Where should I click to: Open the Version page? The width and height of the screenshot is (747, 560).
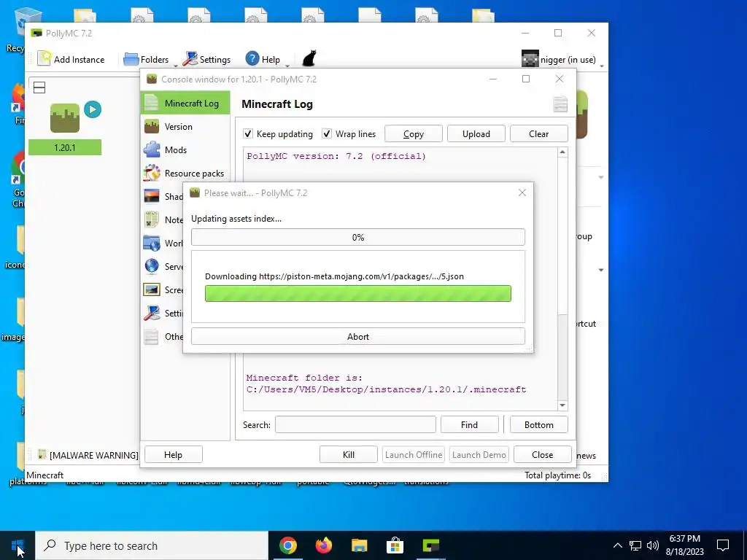[x=185, y=127]
